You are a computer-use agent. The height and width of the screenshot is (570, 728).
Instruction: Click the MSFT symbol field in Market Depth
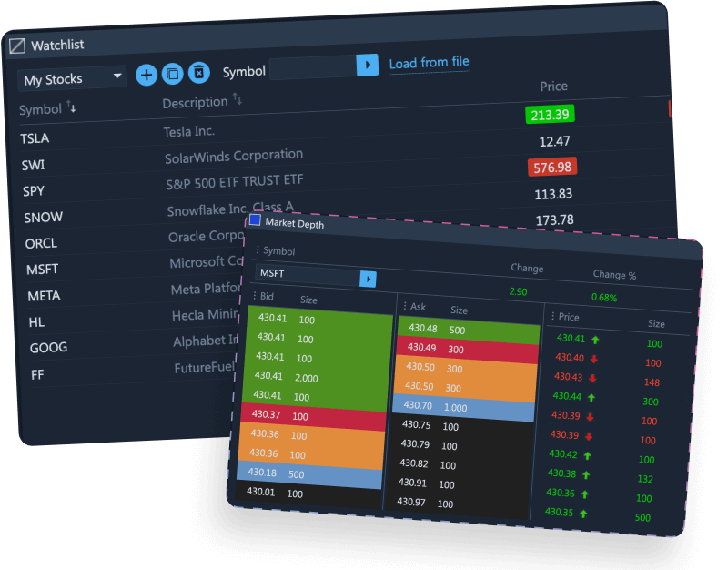click(x=308, y=275)
